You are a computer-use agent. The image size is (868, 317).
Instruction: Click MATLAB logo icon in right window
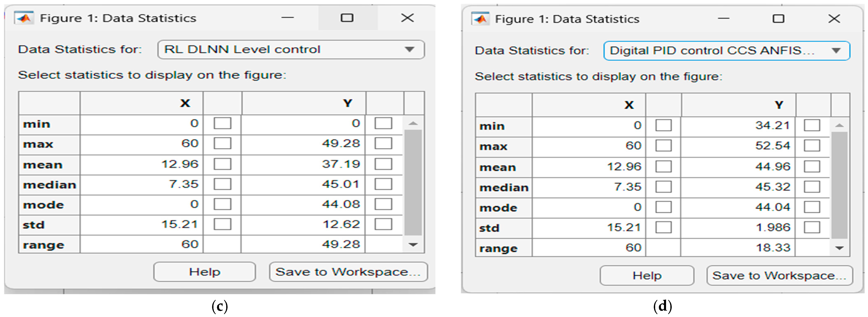pyautogui.click(x=480, y=19)
